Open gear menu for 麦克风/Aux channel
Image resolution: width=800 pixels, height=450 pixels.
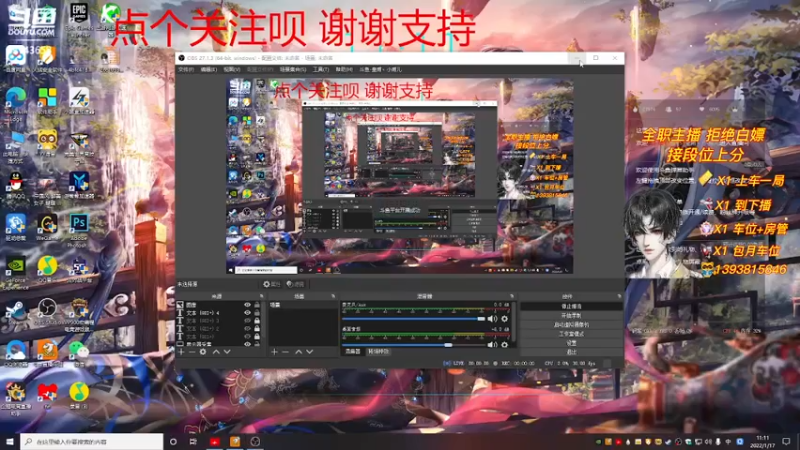tap(505, 319)
